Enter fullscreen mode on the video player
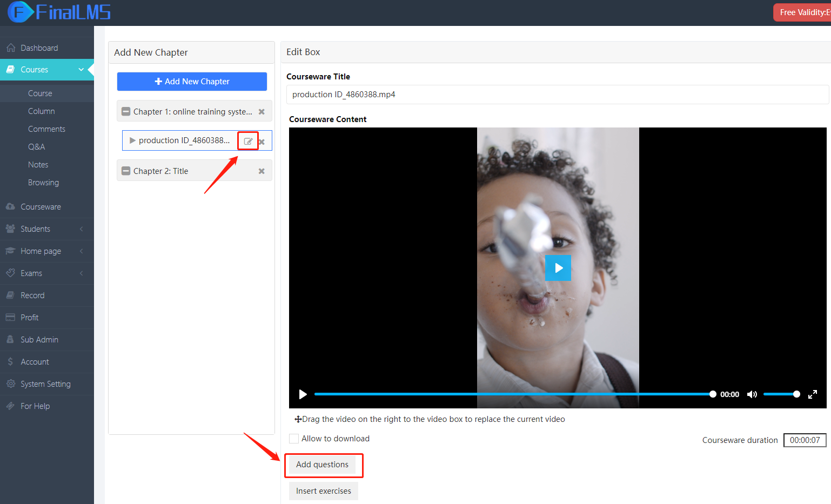The image size is (831, 504). [x=812, y=394]
